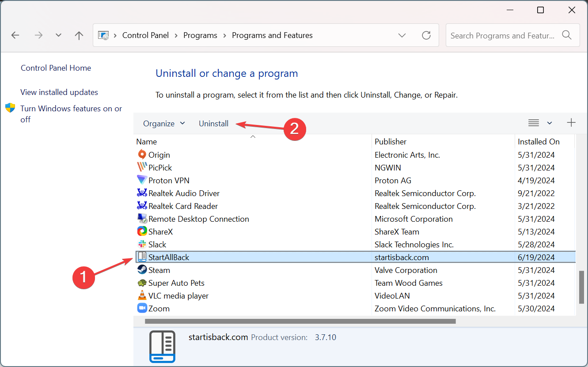This screenshot has height=367, width=588.
Task: Click publisher Valve Corporation
Action: click(x=406, y=270)
